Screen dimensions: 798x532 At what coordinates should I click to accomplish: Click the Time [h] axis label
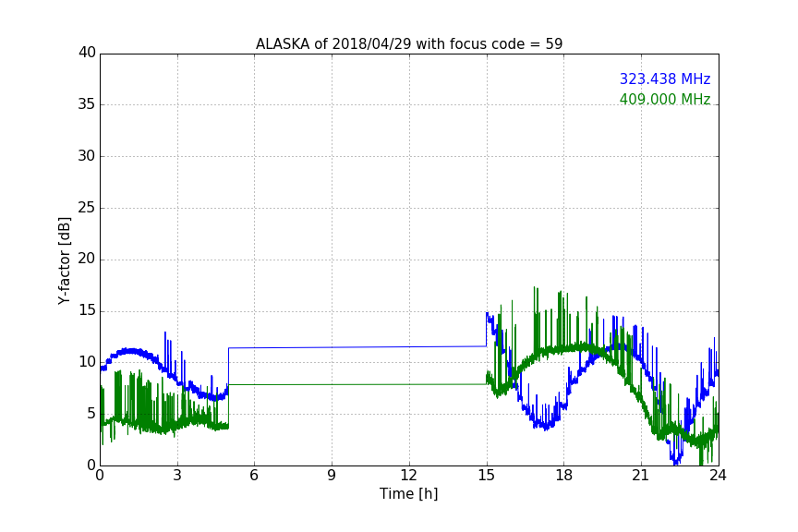point(408,493)
